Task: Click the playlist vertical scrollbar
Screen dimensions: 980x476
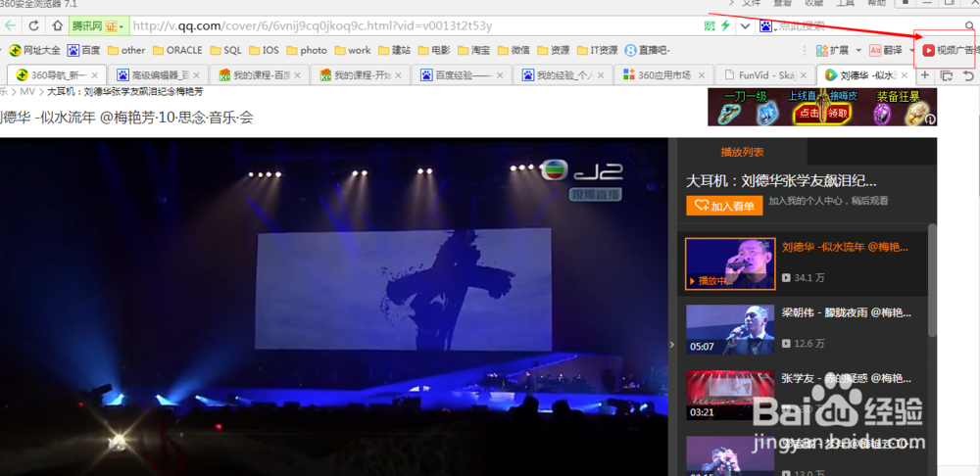Action: (932, 281)
